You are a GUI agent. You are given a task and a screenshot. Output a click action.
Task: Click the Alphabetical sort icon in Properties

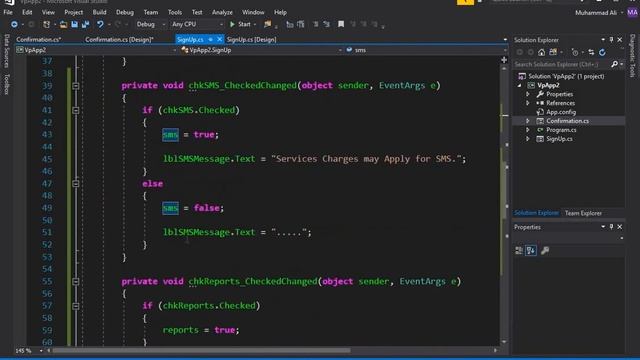coord(531,251)
